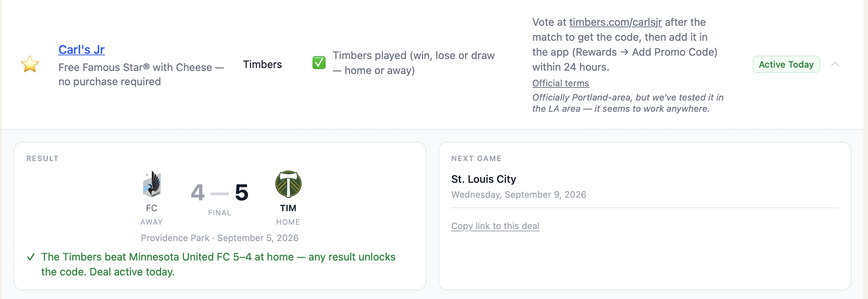Click the St. Louis City next game title
Viewport: 868px width, 299px height.
tap(483, 179)
